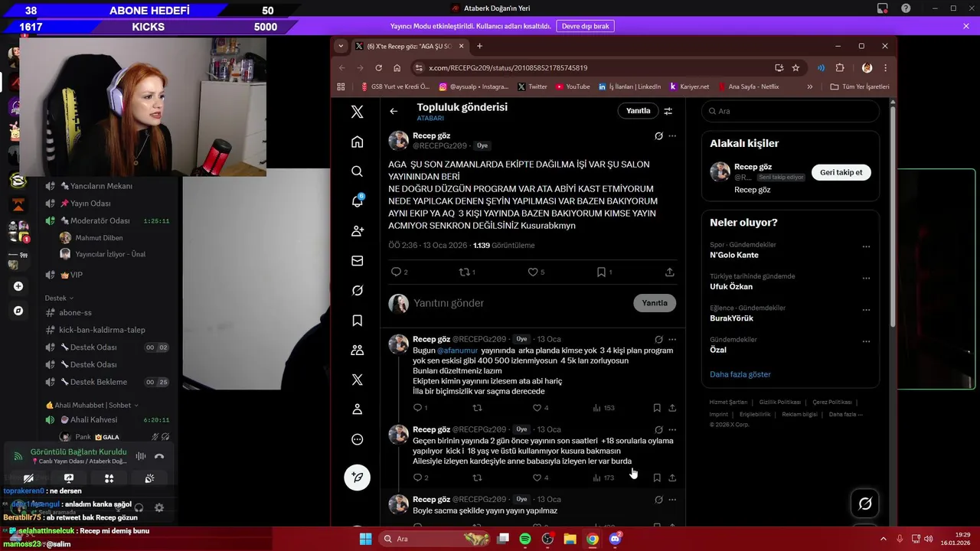The height and width of the screenshot is (551, 980).
Task: Open the @afanumur mention link
Action: tap(458, 350)
